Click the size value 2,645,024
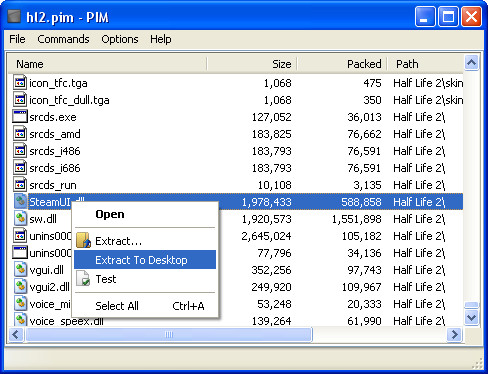 coord(266,236)
